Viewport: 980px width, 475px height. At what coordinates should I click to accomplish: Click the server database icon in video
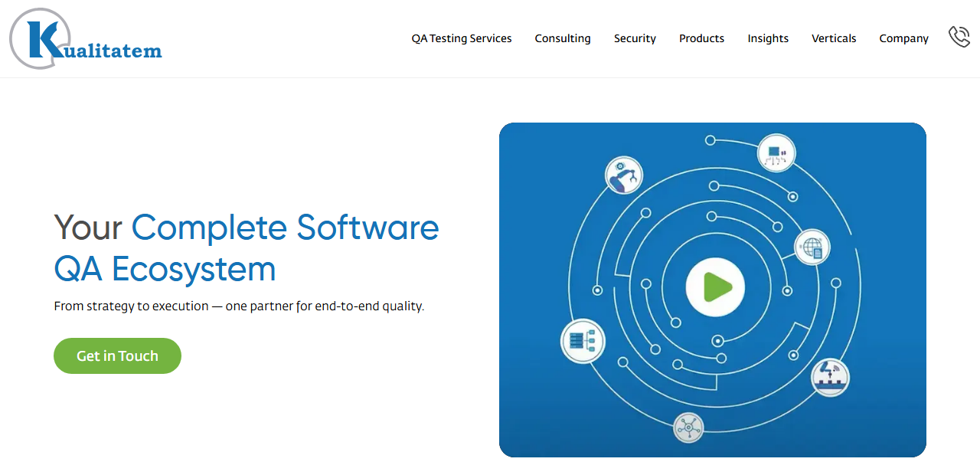tap(583, 341)
